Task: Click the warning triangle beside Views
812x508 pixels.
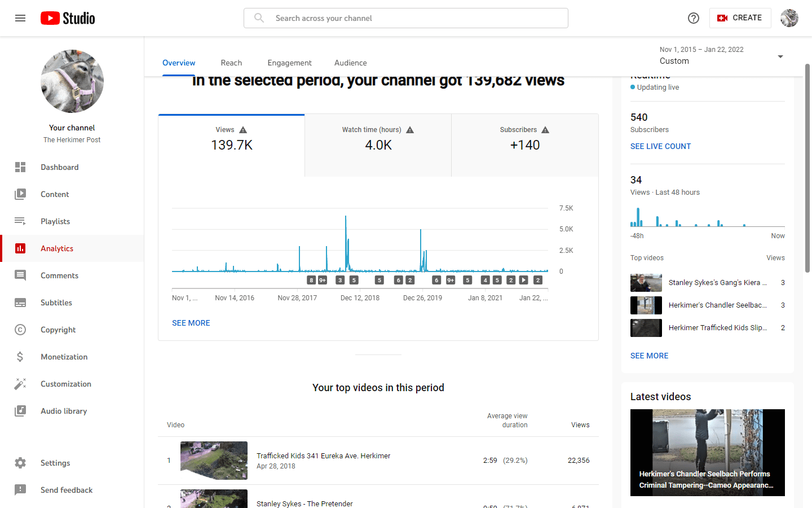Action: [x=243, y=130]
